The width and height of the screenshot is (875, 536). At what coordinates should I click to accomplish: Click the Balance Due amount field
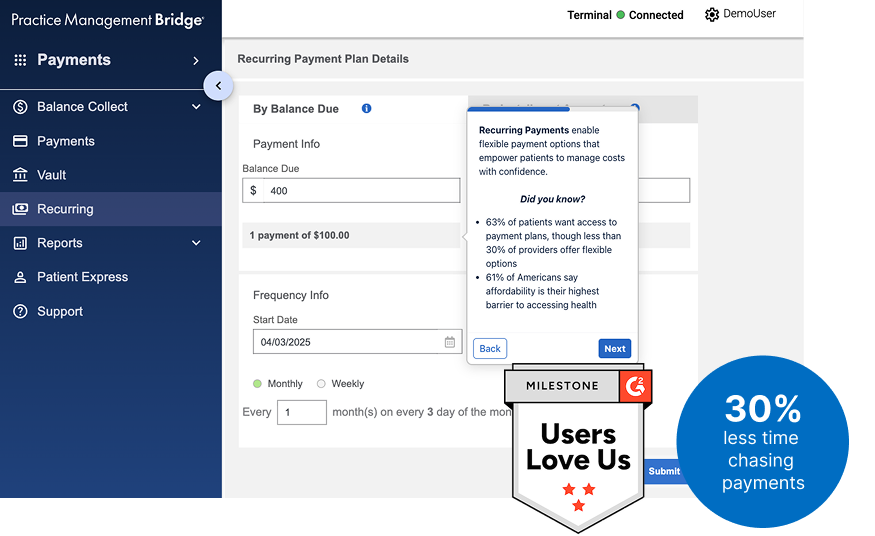coord(351,191)
